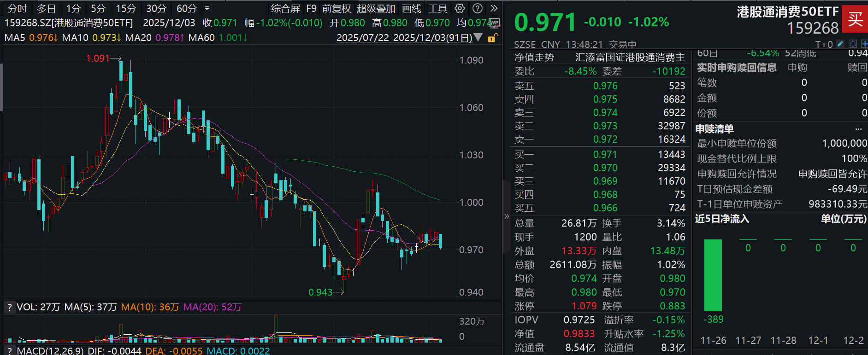This screenshot has width=868, height=355.
Task: Select the 30分 period tab
Action: [156, 8]
